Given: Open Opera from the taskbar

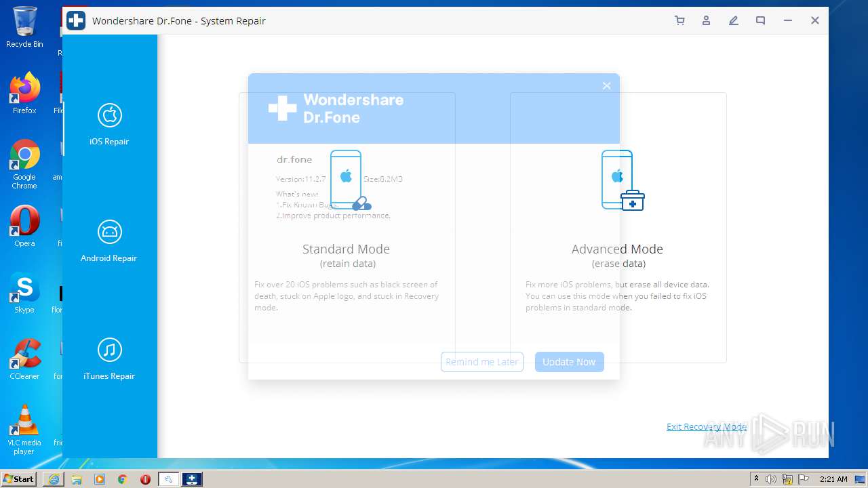Looking at the screenshot, I should click(x=145, y=479).
